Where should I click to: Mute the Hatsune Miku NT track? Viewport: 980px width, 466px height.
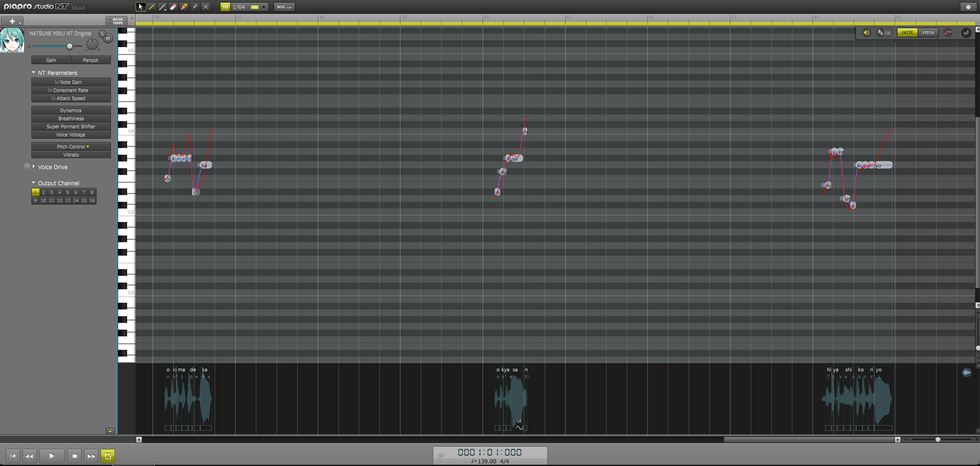coord(108,38)
